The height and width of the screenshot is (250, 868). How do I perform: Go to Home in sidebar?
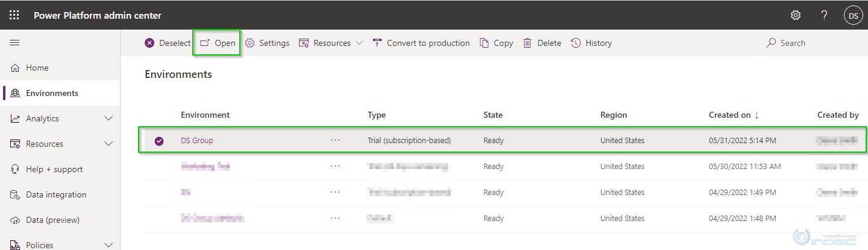[37, 68]
